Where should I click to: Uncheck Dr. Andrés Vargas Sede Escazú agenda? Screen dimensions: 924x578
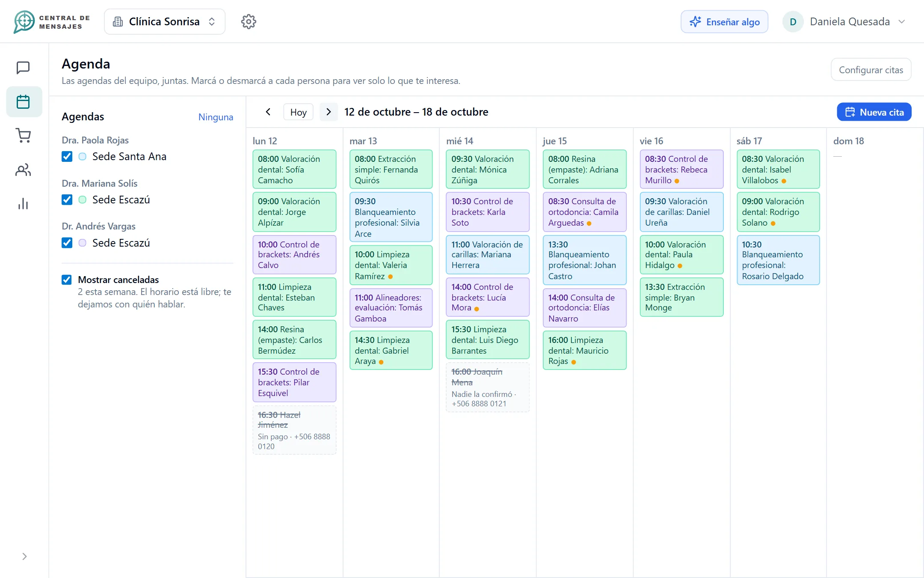(67, 243)
